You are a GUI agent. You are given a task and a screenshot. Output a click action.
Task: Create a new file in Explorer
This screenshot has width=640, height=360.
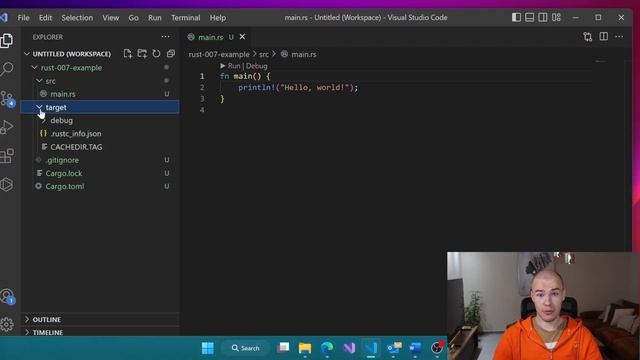[128, 53]
